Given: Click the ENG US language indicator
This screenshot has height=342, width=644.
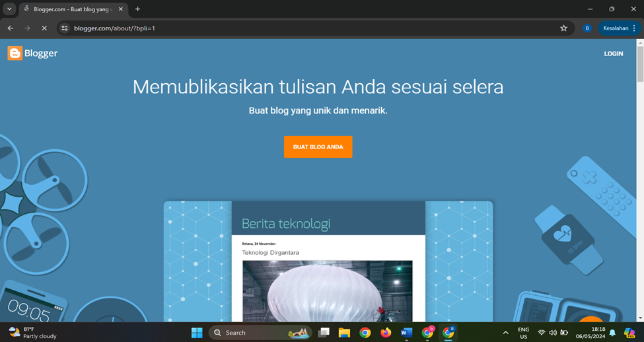Looking at the screenshot, I should [x=523, y=333].
